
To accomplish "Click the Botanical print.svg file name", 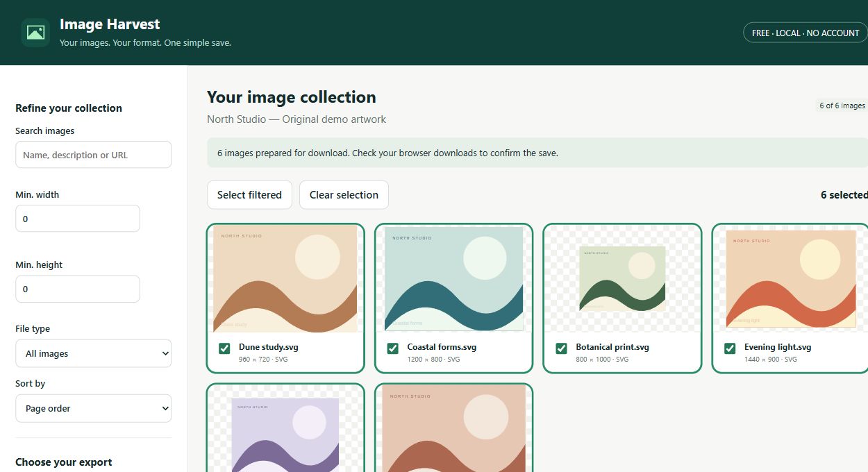I will [612, 347].
